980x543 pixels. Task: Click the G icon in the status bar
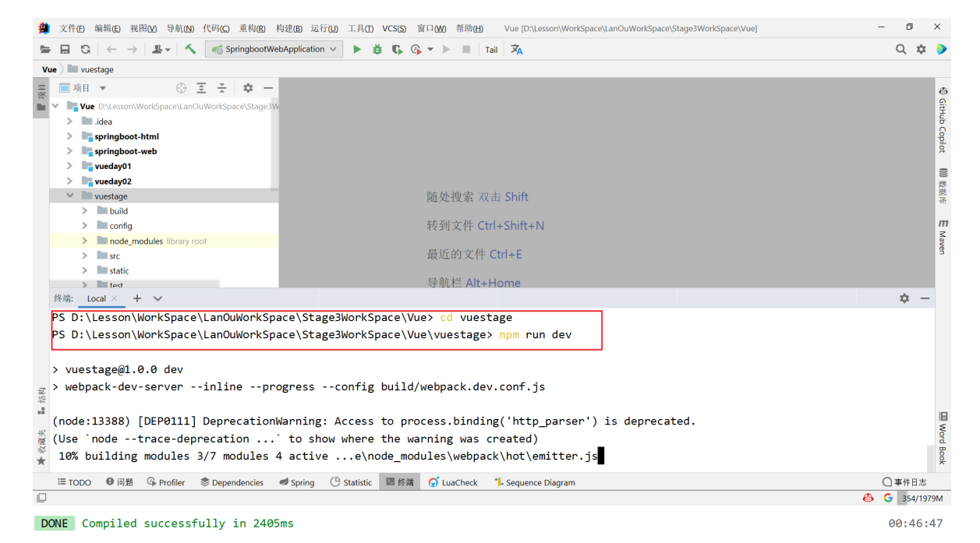888,498
